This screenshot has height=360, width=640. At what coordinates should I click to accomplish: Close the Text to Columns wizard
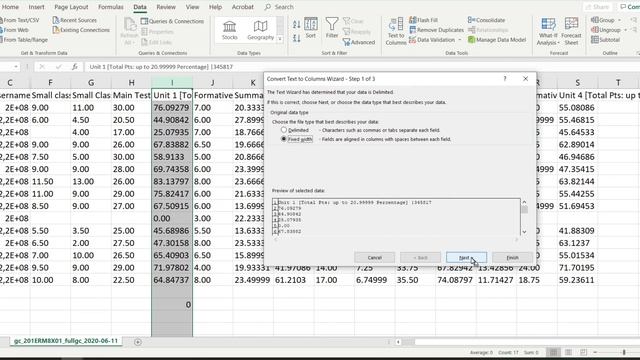pos(525,79)
